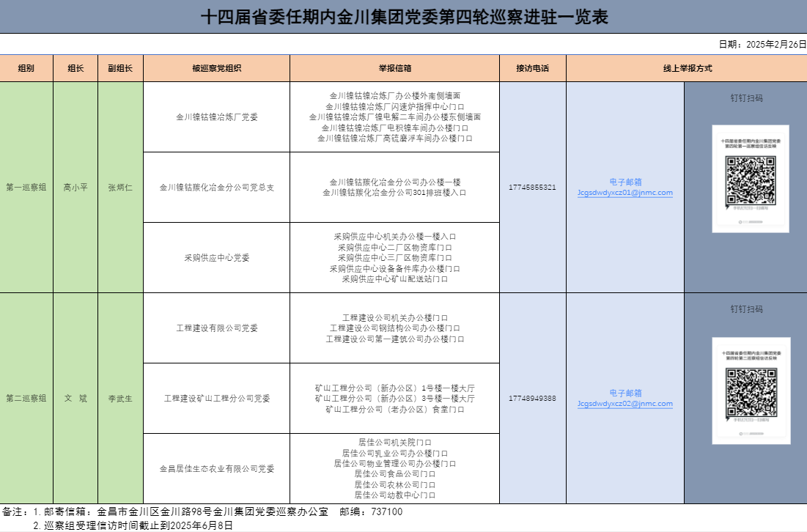Select the 第一巡察组 cell
Screen dimensions: 807x532
click(x=26, y=188)
